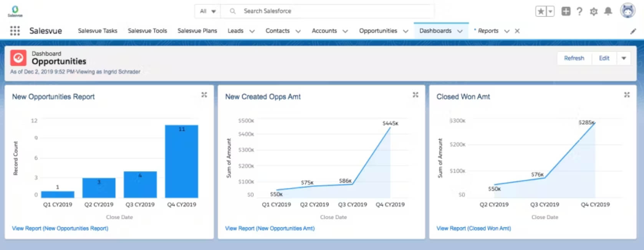Switch to the Contacts tab
Viewport: 644px width, 250px height.
point(278,31)
